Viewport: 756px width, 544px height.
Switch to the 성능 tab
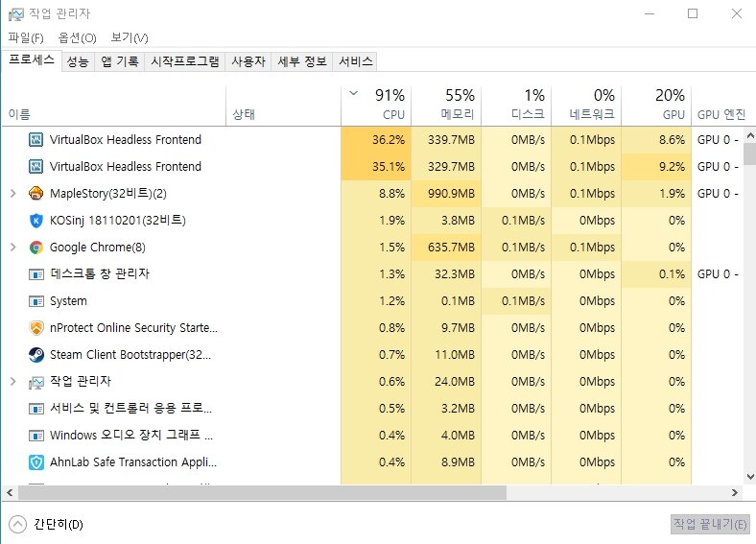pos(78,61)
